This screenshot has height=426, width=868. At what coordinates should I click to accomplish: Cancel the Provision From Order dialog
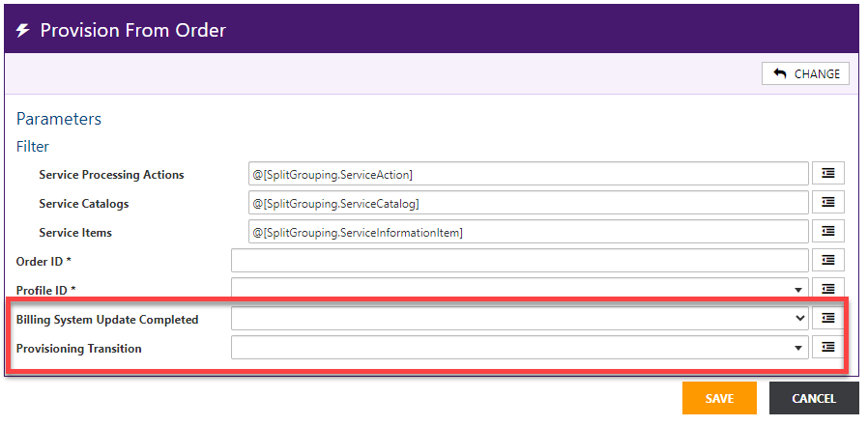click(813, 398)
